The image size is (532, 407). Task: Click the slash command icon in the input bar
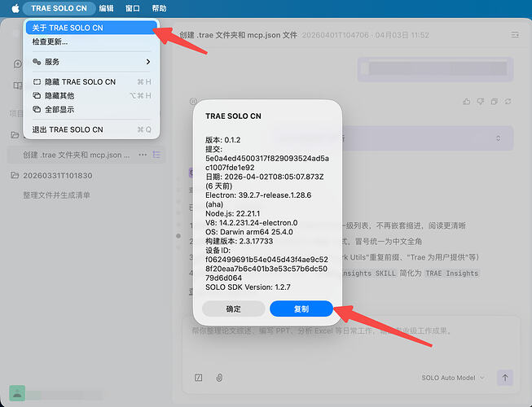(199, 378)
